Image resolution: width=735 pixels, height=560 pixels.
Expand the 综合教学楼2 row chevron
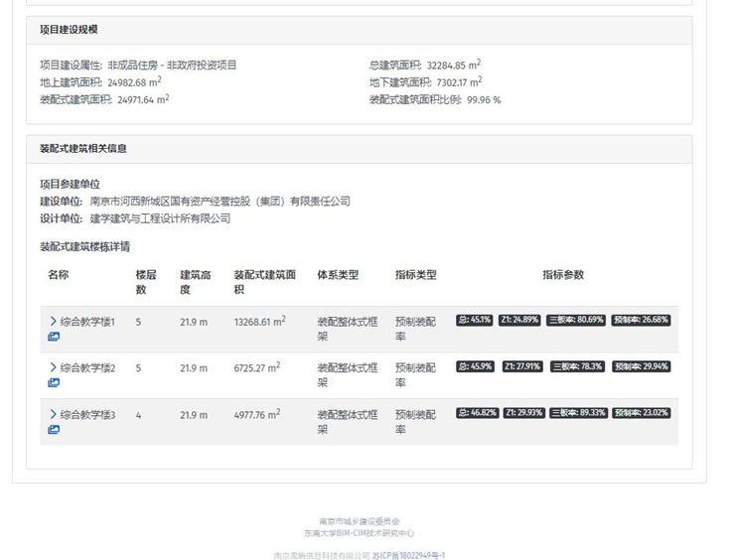coord(53,368)
